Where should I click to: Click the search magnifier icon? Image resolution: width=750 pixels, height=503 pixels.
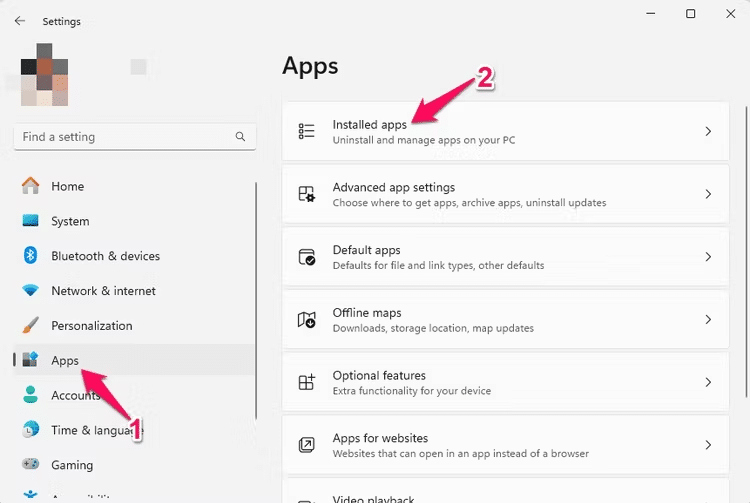tap(240, 137)
